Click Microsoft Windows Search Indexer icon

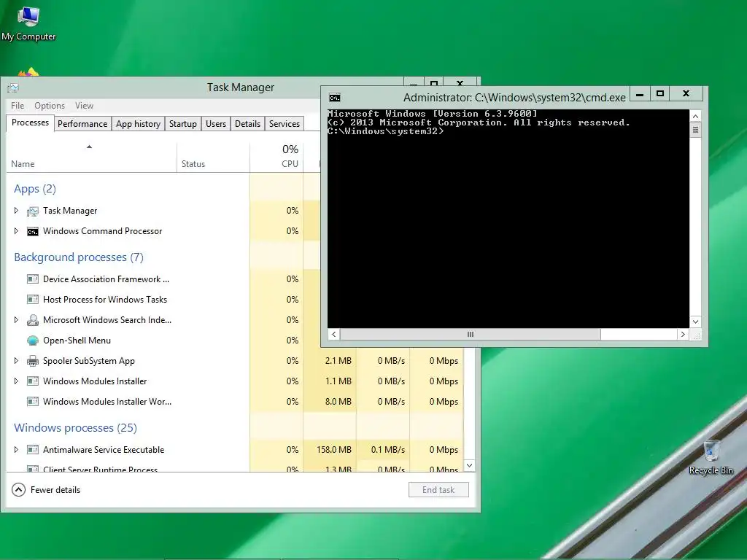pos(32,320)
